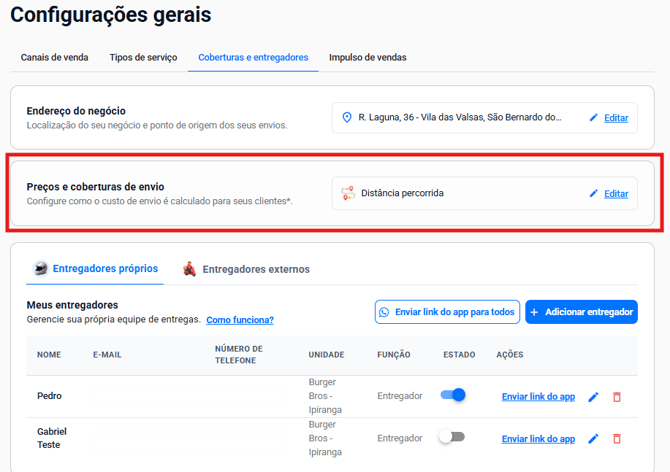Edit Gabriel Teste with pencil icon
This screenshot has width=670, height=472.
[593, 439]
